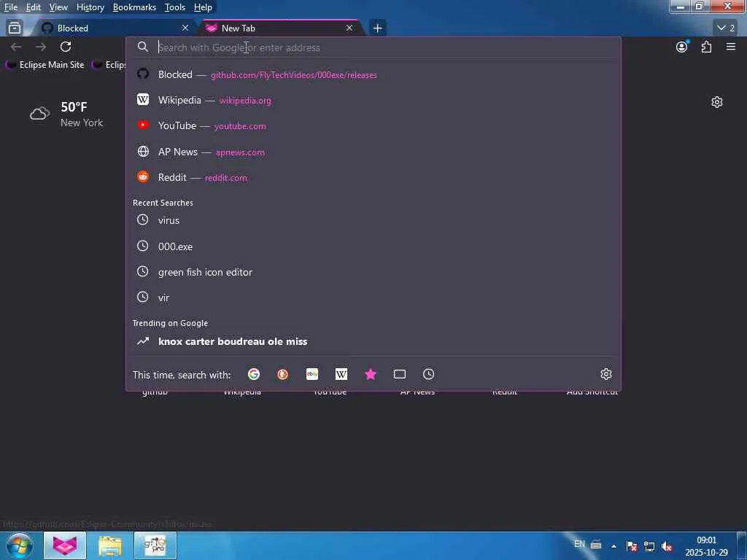The width and height of the screenshot is (747, 560).
Task: Choose recent search 'green fish icon editor'
Action: pos(373,272)
